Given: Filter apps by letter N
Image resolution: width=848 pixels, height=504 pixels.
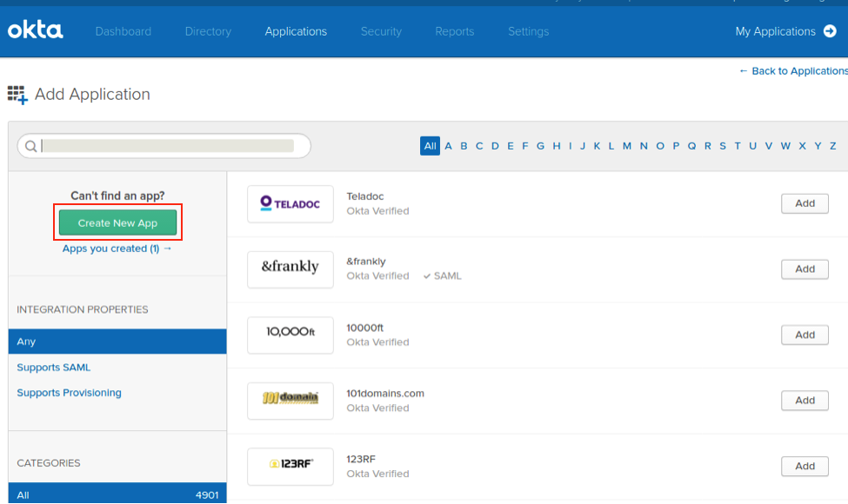Looking at the screenshot, I should coord(644,146).
